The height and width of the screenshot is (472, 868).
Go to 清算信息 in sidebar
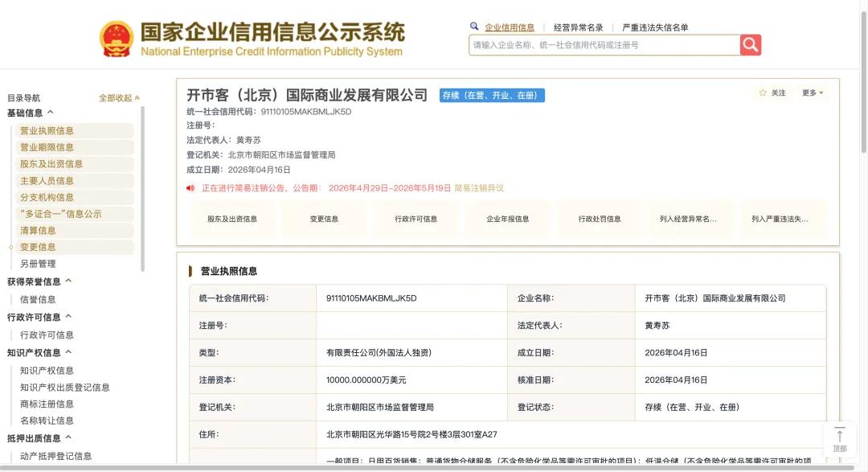tap(73, 231)
